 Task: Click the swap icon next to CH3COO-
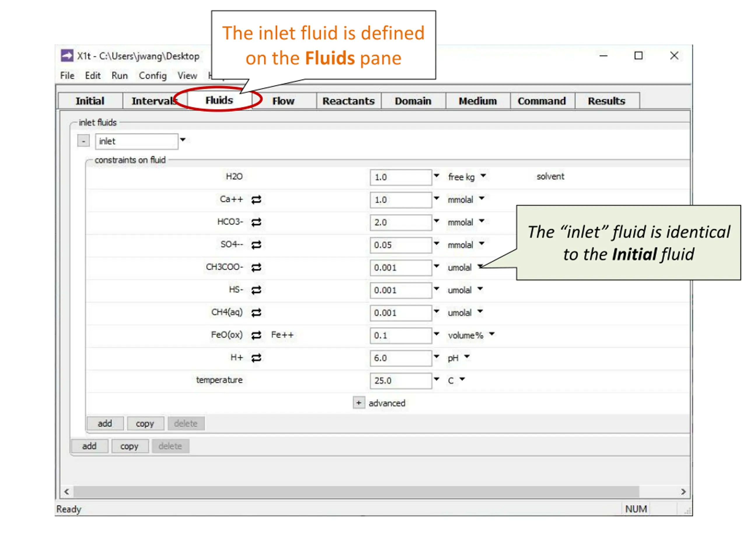coord(256,267)
